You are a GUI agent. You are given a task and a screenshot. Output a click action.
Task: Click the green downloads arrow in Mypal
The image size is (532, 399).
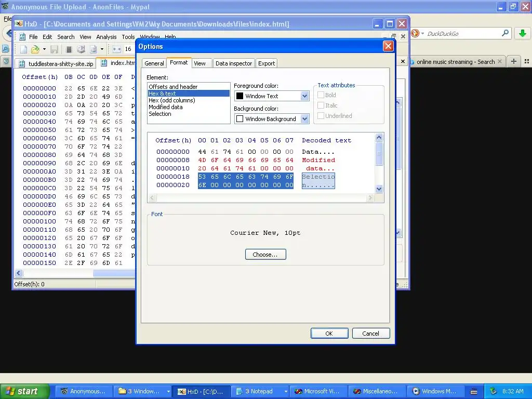click(523, 33)
